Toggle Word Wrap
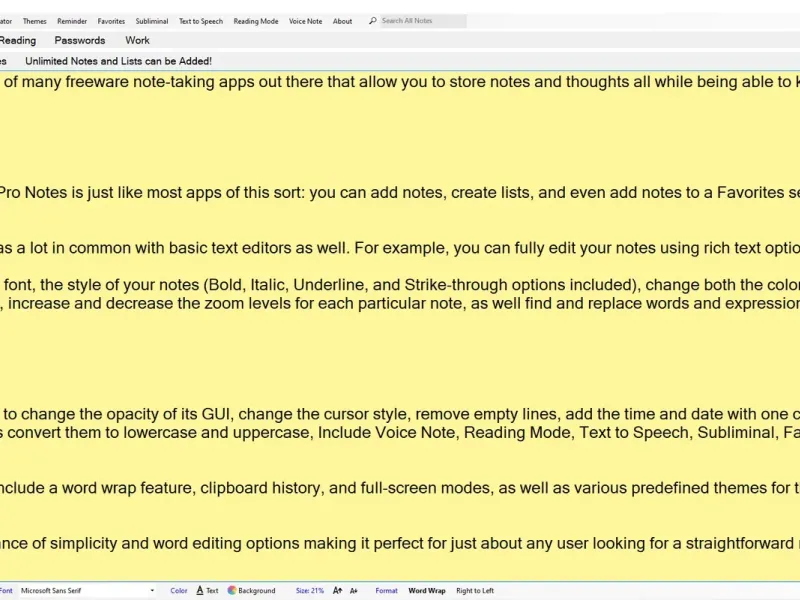This screenshot has width=800, height=600. click(x=427, y=590)
